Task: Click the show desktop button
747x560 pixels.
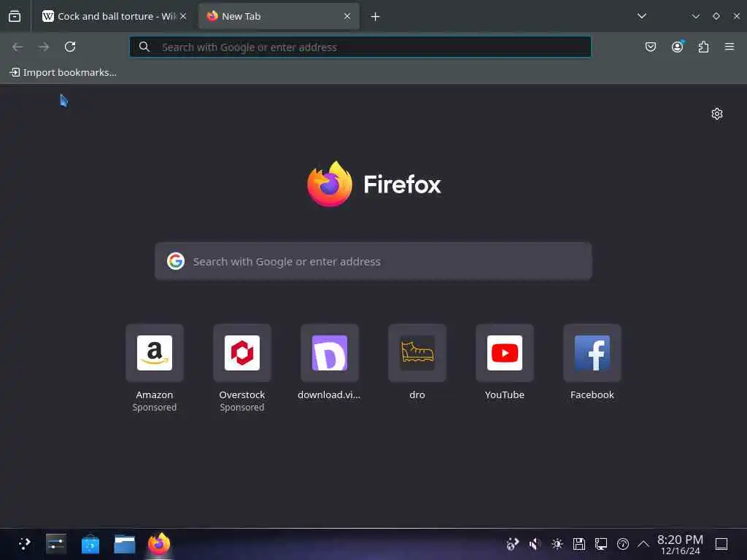Action: 721,544
